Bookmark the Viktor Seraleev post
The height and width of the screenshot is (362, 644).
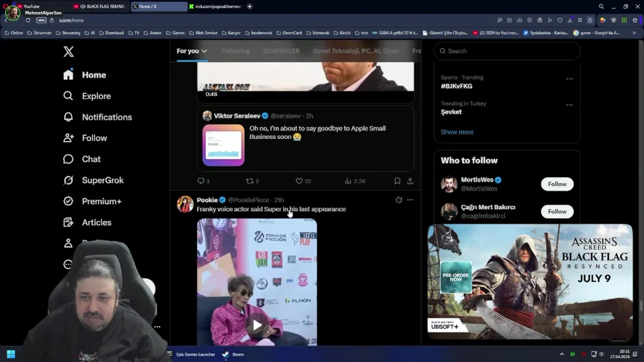[397, 181]
